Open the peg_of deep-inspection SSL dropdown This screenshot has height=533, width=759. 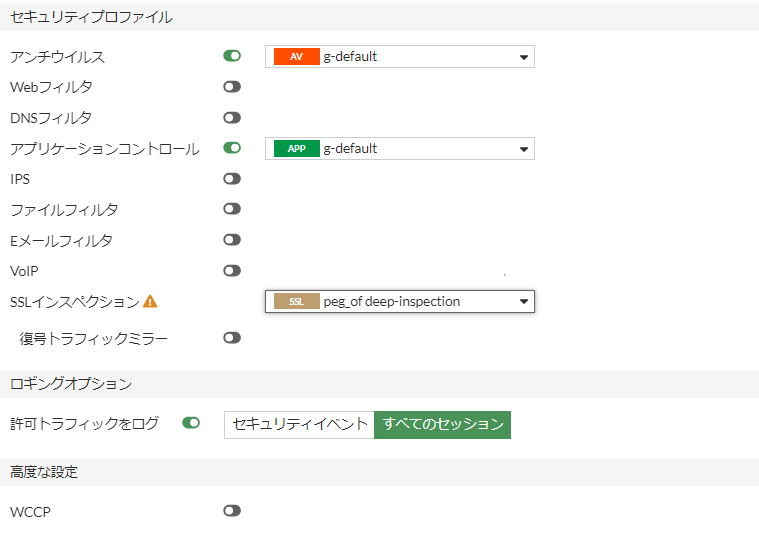[400, 302]
